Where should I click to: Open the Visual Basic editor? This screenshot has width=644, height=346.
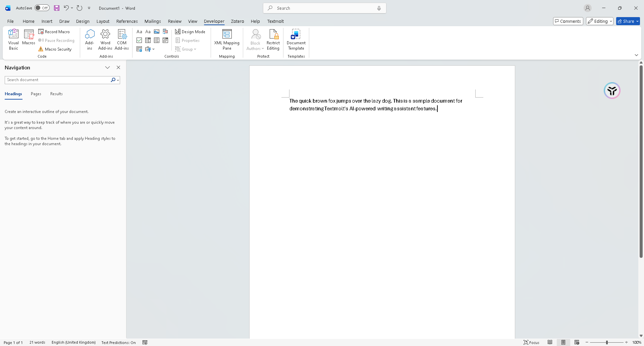click(13, 40)
